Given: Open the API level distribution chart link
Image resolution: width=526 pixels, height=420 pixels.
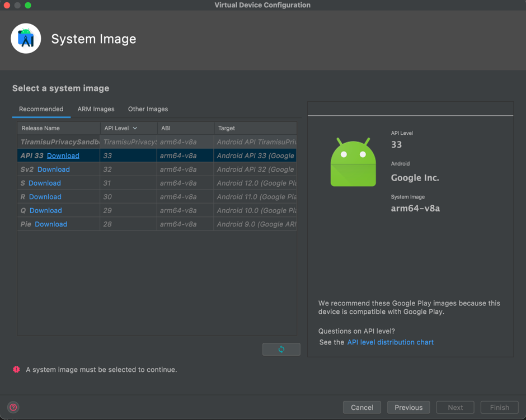Looking at the screenshot, I should tap(390, 342).
